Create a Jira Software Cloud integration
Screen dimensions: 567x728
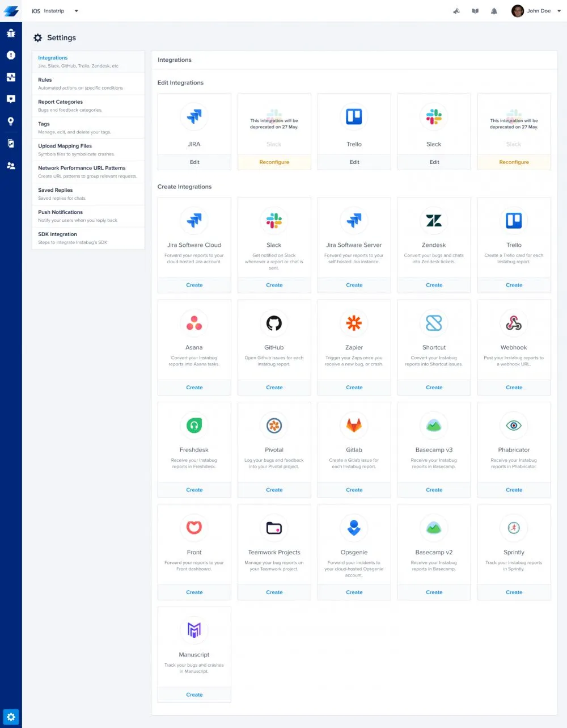194,285
